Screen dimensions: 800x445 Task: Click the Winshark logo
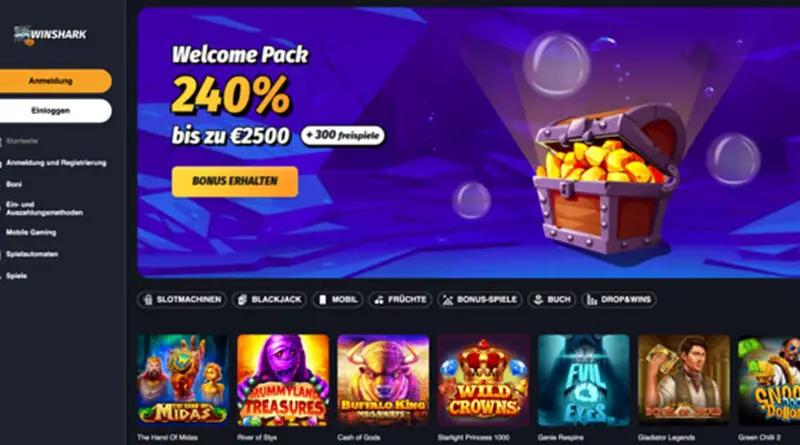[x=50, y=35]
